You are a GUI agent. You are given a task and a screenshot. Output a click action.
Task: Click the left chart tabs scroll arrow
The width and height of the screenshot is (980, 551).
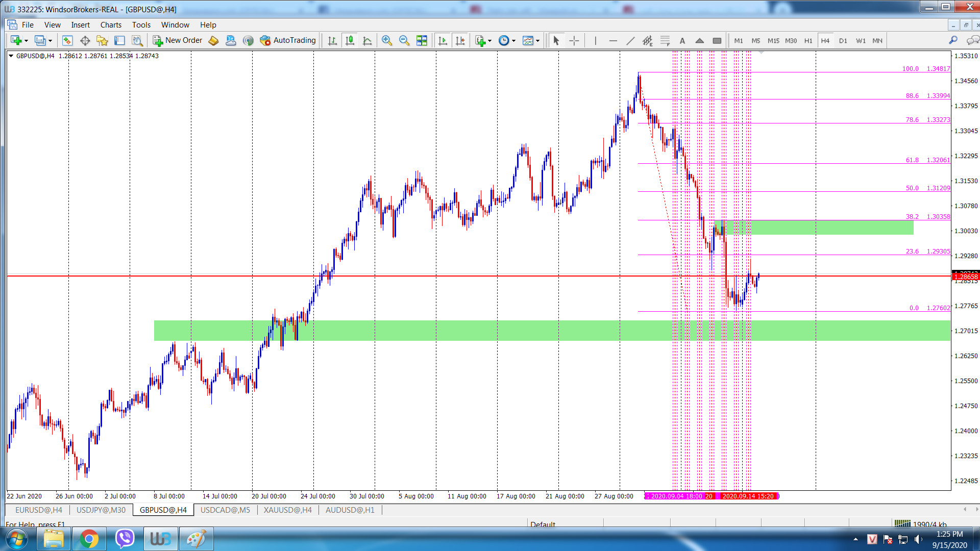point(965,509)
